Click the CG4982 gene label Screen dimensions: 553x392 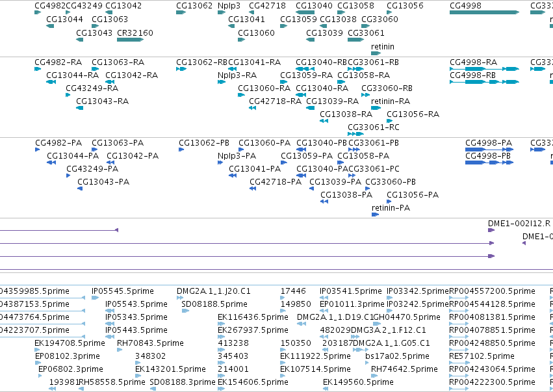coord(50,6)
